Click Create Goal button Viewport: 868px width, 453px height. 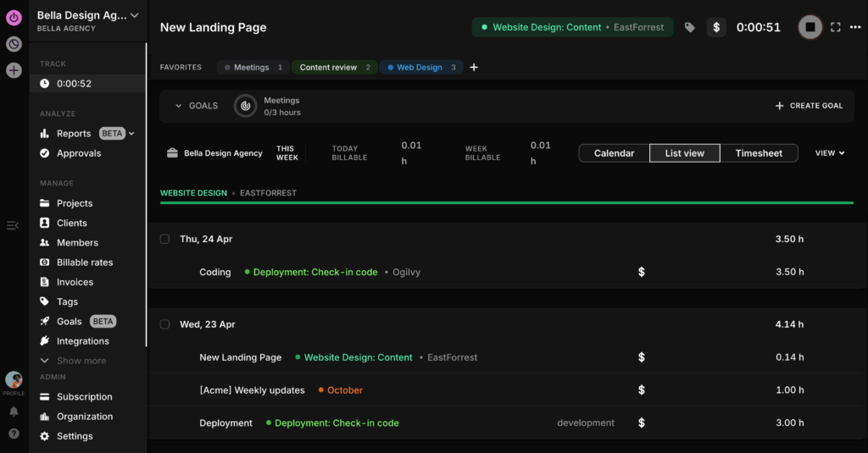[809, 106]
